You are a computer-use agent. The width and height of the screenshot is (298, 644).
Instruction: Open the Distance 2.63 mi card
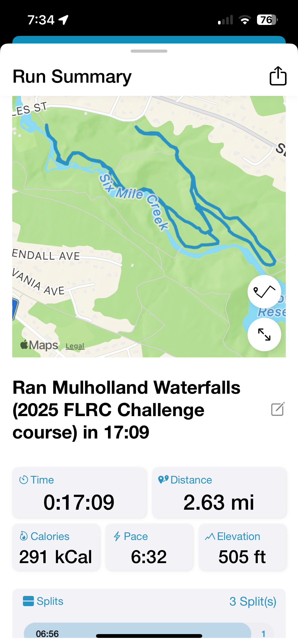pyautogui.click(x=219, y=493)
